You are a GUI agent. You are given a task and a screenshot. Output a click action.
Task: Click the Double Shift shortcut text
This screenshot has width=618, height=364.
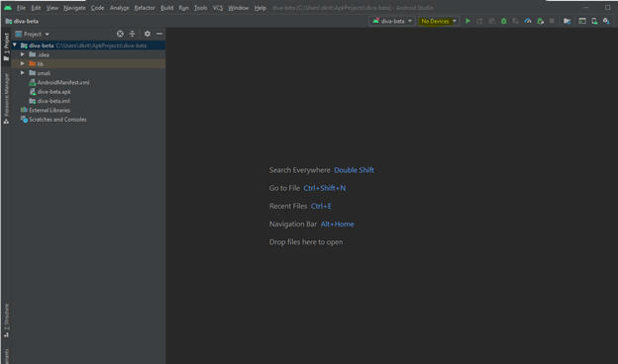click(x=354, y=170)
